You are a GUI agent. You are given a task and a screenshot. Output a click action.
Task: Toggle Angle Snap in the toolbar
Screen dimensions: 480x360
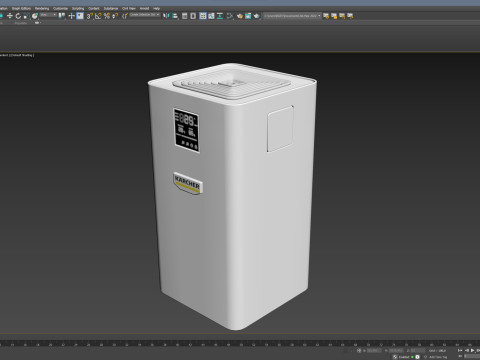[98, 16]
